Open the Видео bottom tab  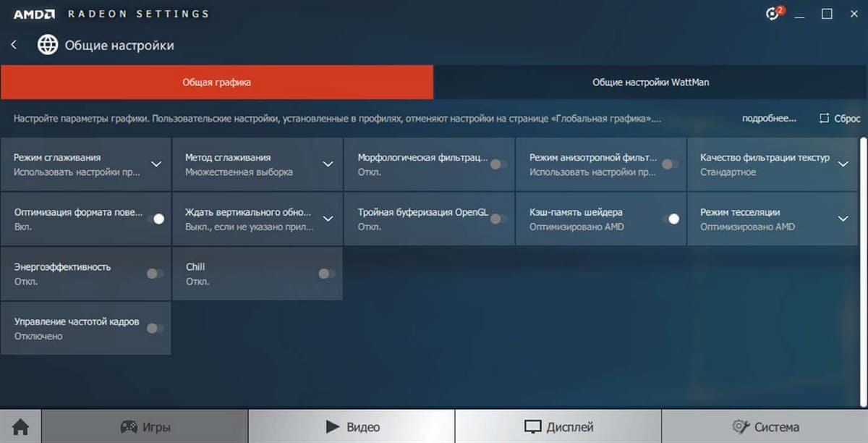click(x=352, y=426)
